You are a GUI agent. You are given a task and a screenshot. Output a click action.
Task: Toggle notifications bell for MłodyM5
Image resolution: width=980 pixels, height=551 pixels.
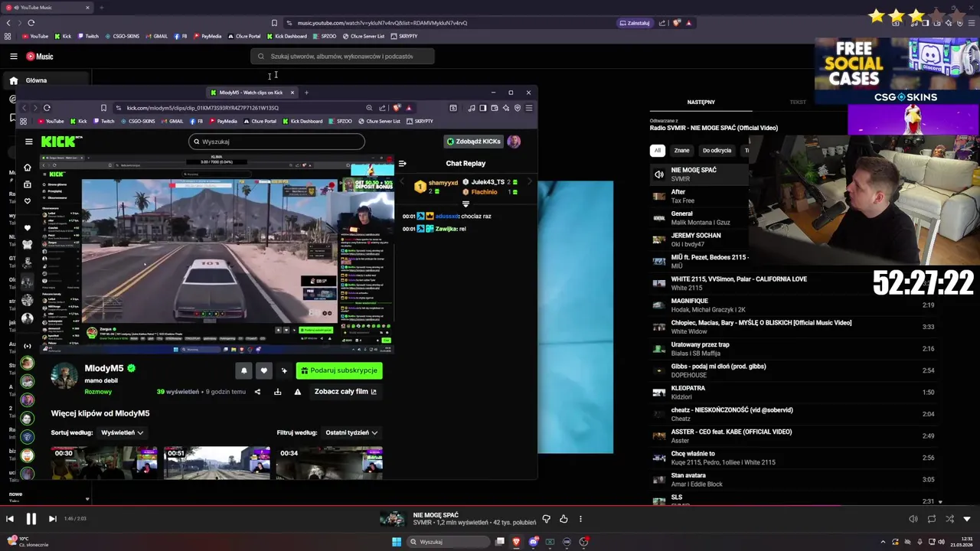(244, 370)
